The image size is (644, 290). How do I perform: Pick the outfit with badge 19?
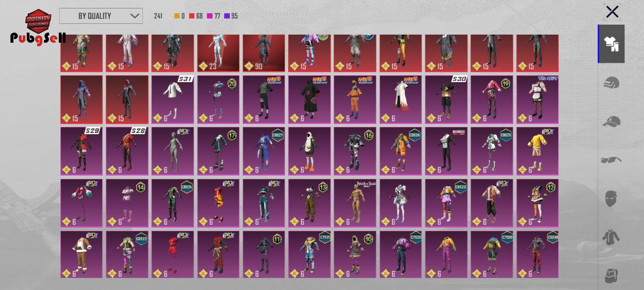point(492,99)
